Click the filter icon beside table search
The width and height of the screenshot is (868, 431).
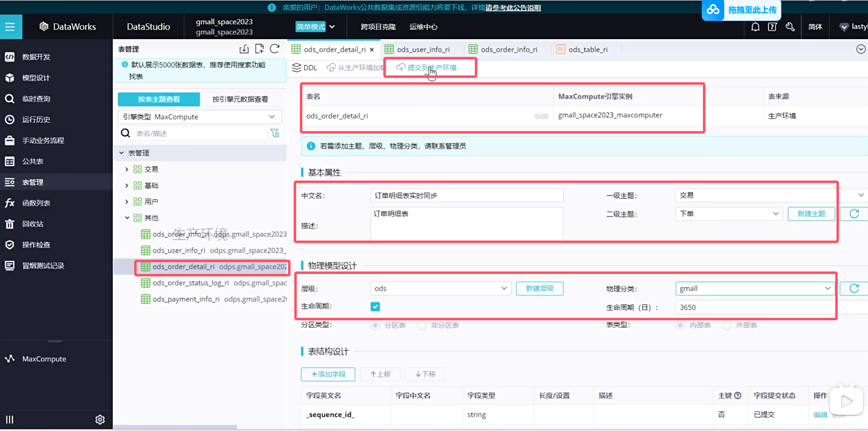[x=275, y=134]
